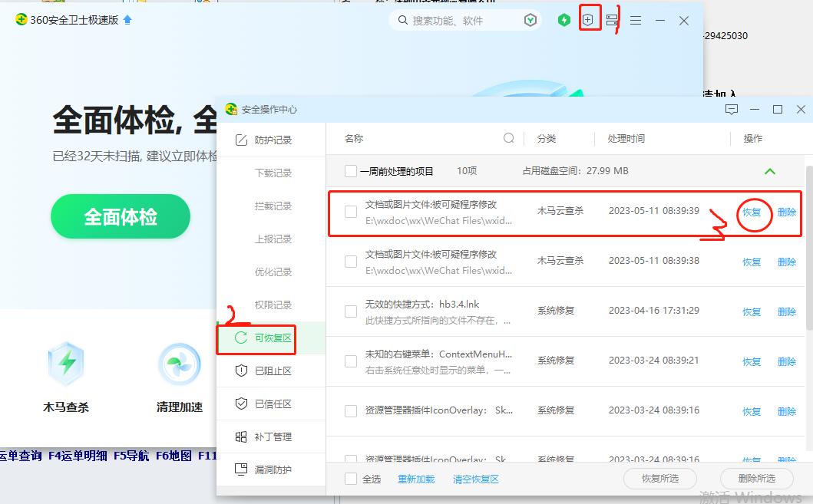Click 删除 for hb3.4.lnk shortcut row
The image size is (813, 504).
click(787, 311)
